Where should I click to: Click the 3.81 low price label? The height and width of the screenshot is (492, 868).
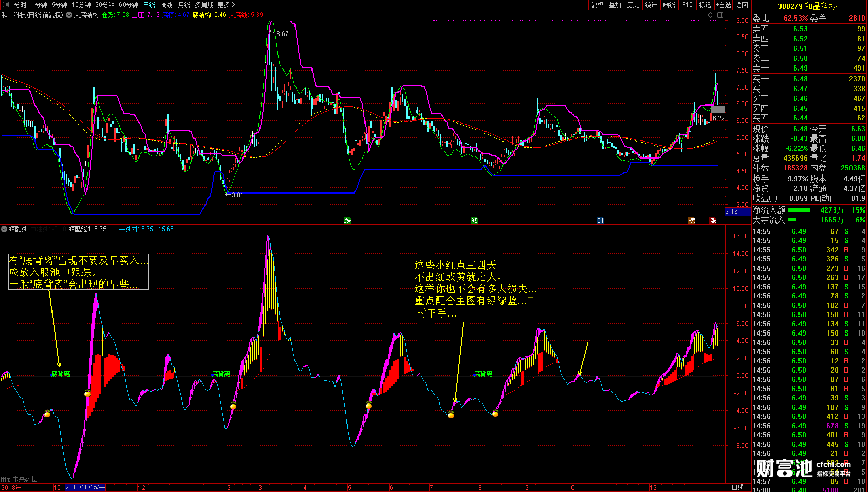point(237,195)
